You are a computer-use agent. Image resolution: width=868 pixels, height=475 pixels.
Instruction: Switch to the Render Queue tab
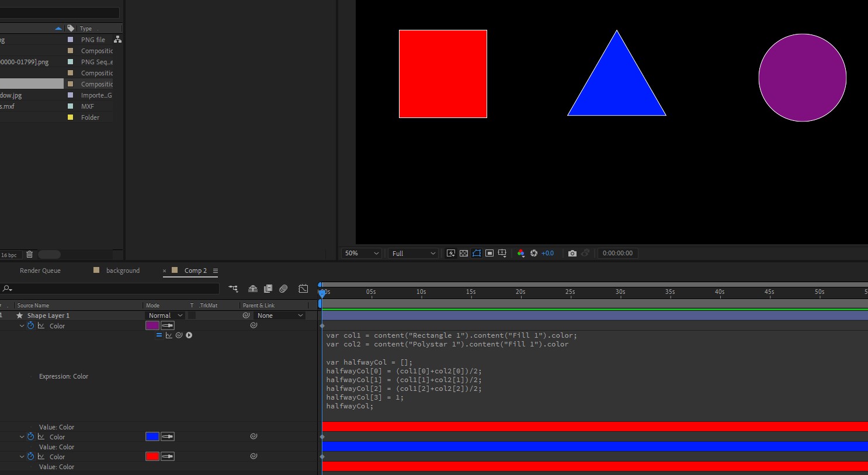40,270
